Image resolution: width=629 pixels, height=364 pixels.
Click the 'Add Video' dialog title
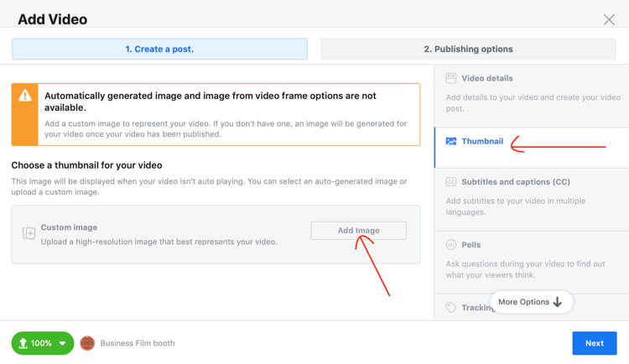[x=53, y=19]
